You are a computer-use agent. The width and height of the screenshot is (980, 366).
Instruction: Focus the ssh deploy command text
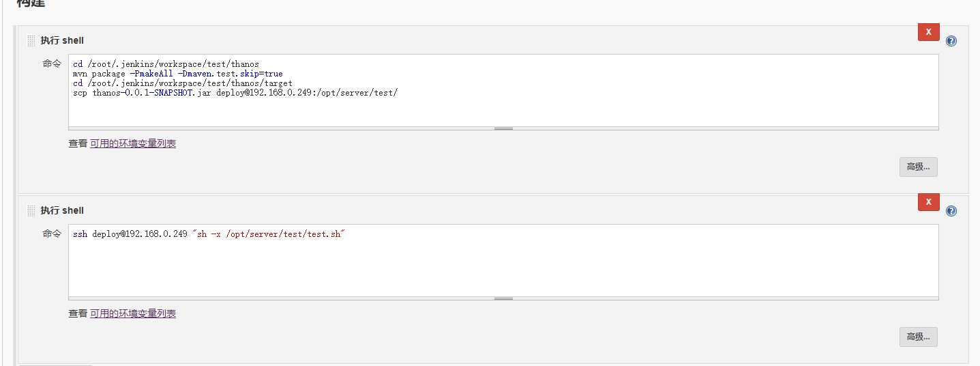[209, 234]
